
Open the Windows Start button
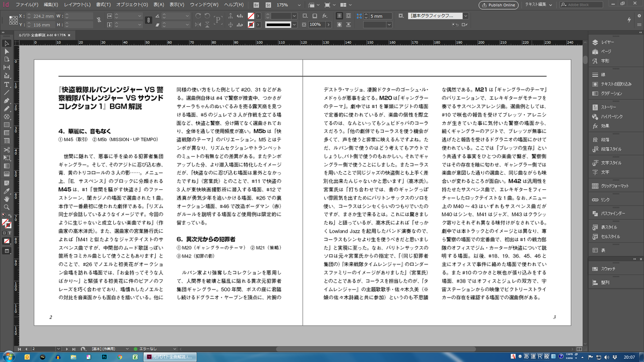(x=9, y=357)
